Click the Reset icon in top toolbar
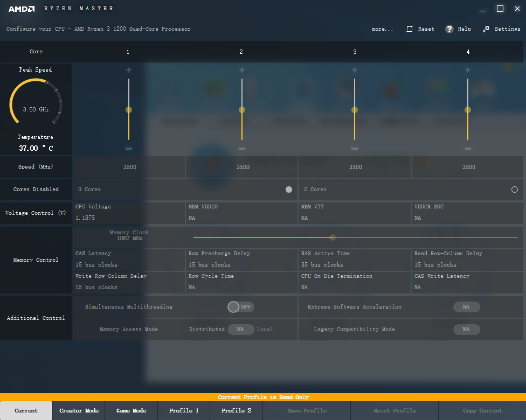Viewport: 526px width, 420px height. (x=410, y=29)
